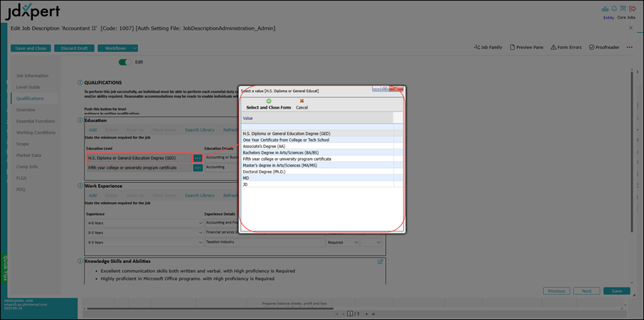Open the Market Data section

[29, 156]
